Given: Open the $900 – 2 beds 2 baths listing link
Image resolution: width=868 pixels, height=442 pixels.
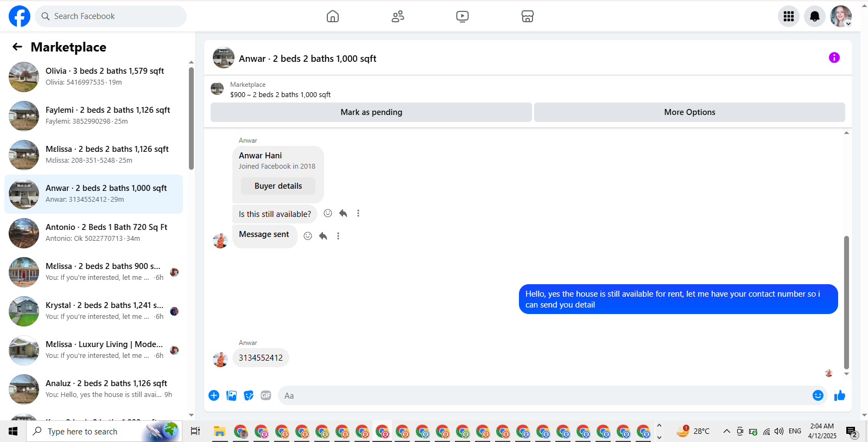Looking at the screenshot, I should pos(280,94).
